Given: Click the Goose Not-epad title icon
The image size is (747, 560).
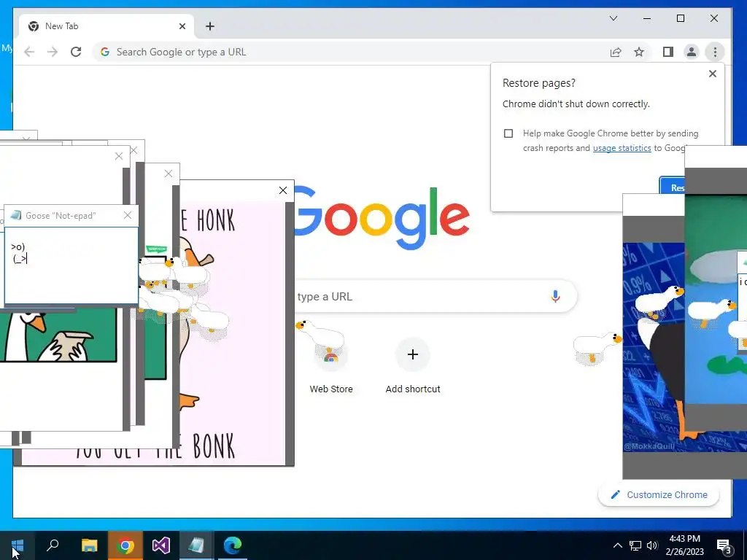Looking at the screenshot, I should [16, 215].
